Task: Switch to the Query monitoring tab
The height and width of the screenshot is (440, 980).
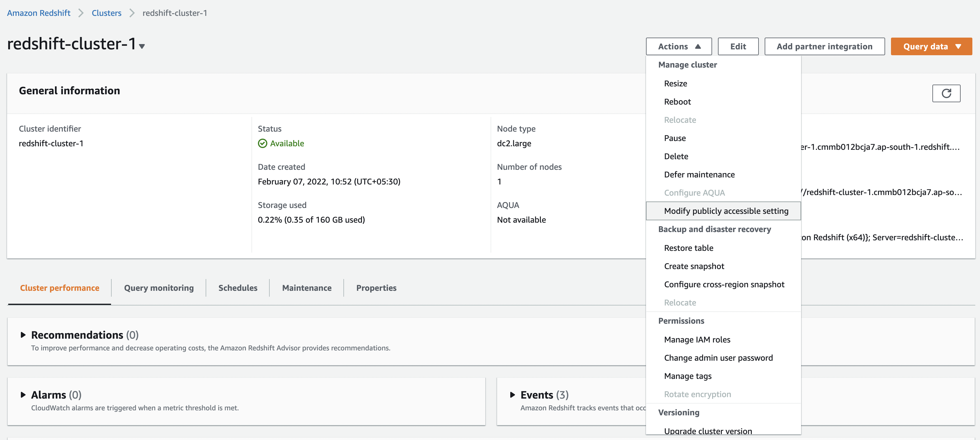Action: click(159, 288)
